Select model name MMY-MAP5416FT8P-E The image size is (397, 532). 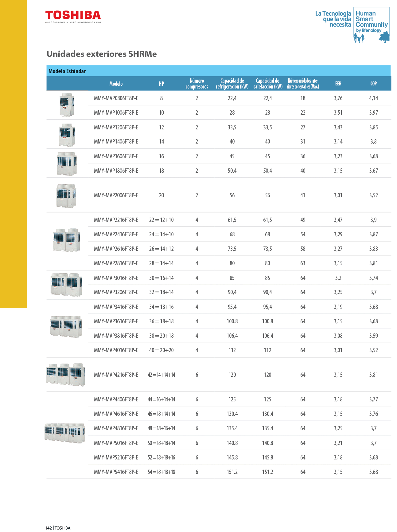[116, 472]
